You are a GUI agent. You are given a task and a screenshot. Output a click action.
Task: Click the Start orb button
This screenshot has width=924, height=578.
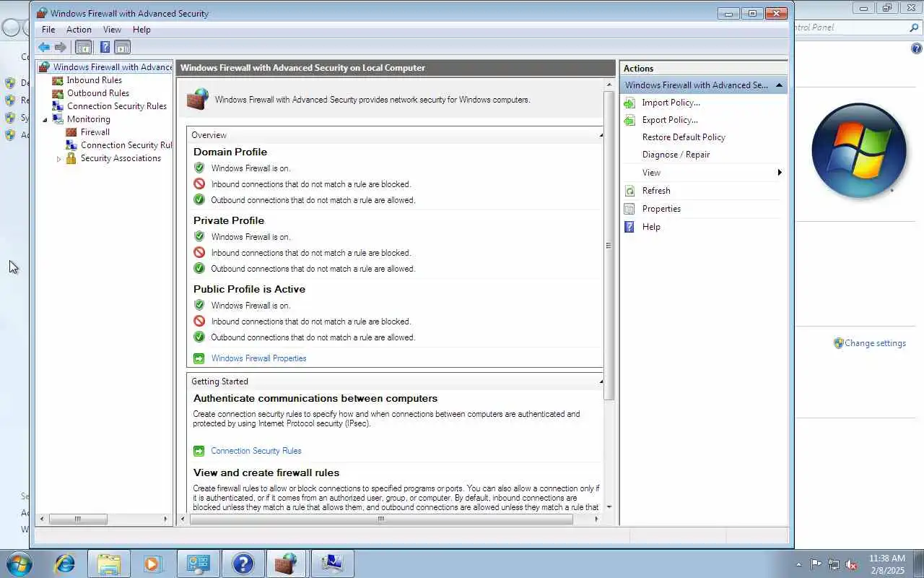coord(19,564)
